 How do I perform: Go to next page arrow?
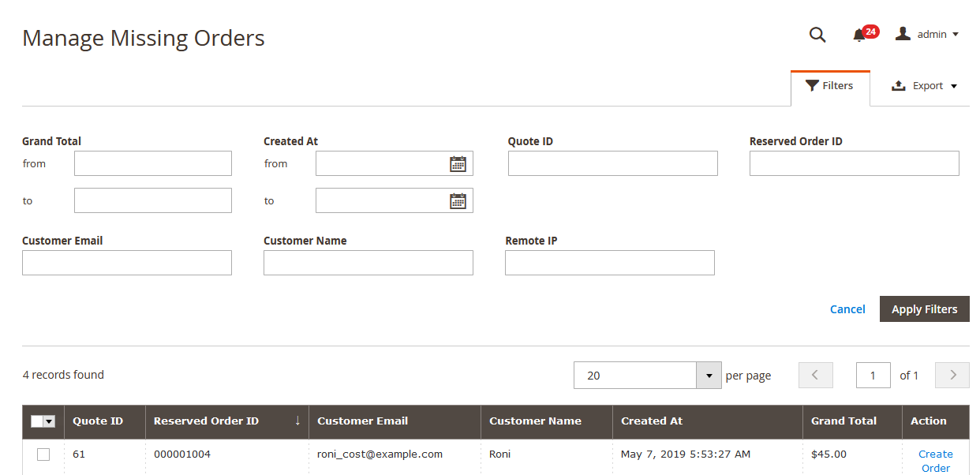pos(952,376)
